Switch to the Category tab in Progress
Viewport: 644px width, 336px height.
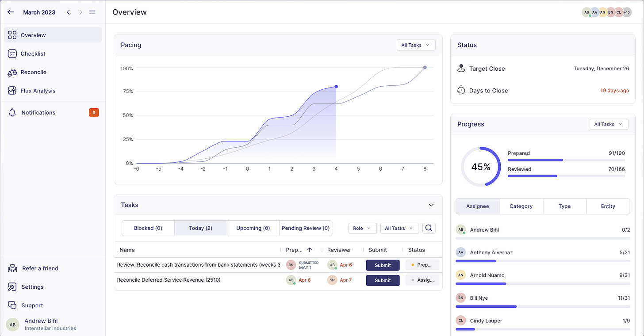(521, 206)
